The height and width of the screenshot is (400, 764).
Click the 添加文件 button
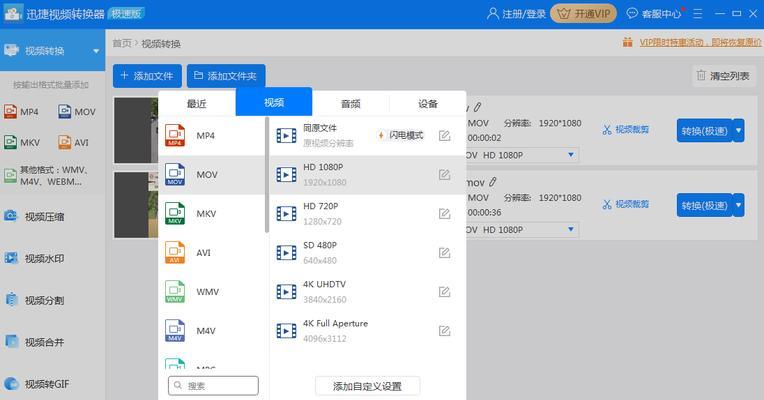(147, 76)
